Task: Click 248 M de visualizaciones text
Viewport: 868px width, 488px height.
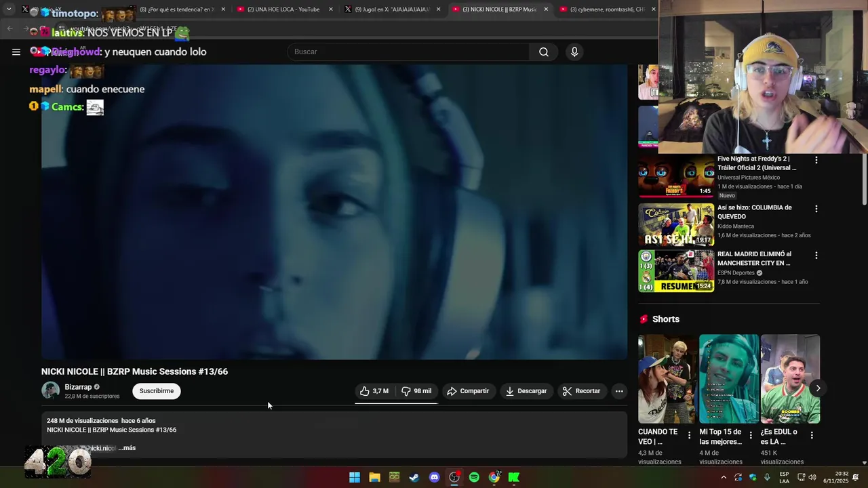Action: [82, 421]
